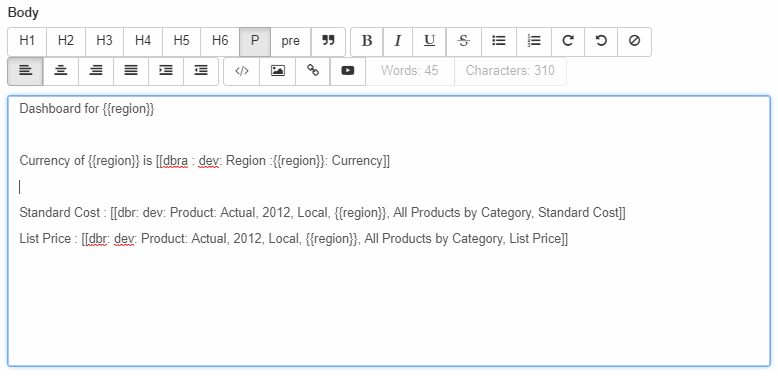Increase paragraph indent
This screenshot has width=778, height=376.
[166, 71]
